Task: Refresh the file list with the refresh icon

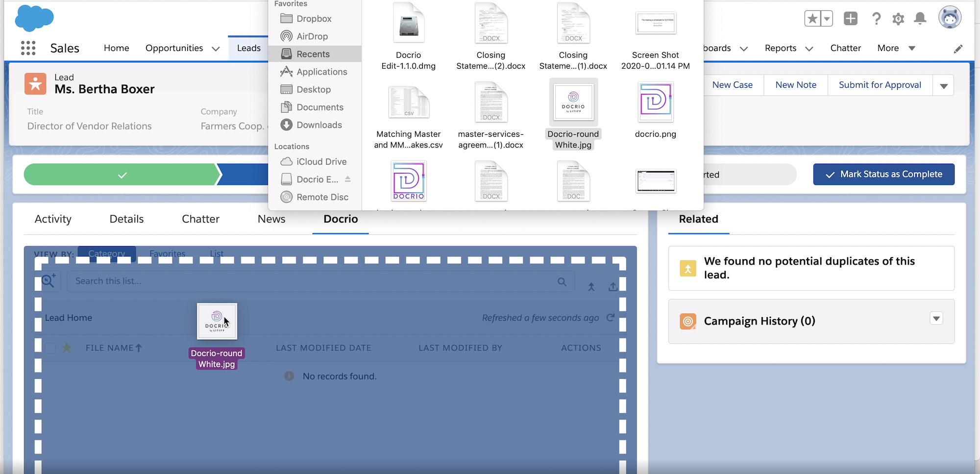Action: point(611,318)
